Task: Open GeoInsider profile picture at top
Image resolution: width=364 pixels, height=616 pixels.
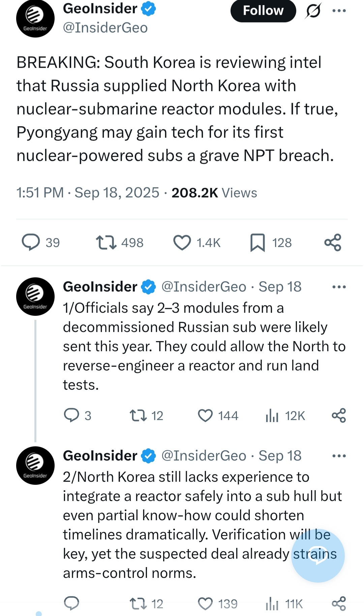Action: (35, 19)
